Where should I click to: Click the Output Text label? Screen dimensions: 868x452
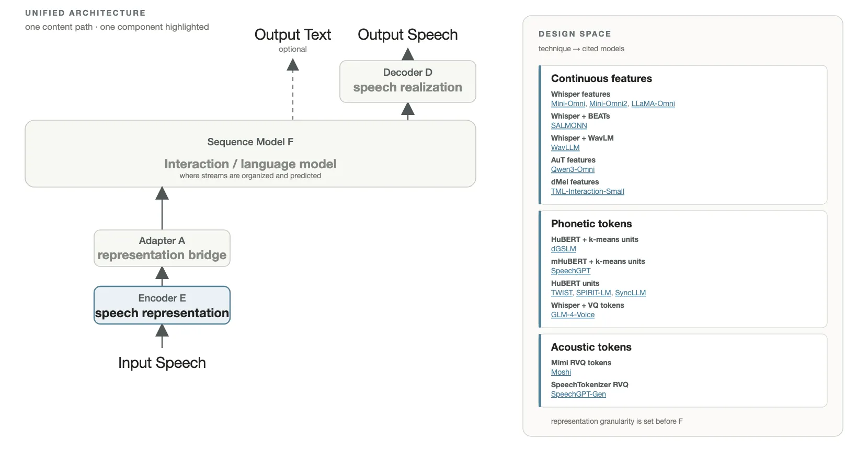point(293,34)
